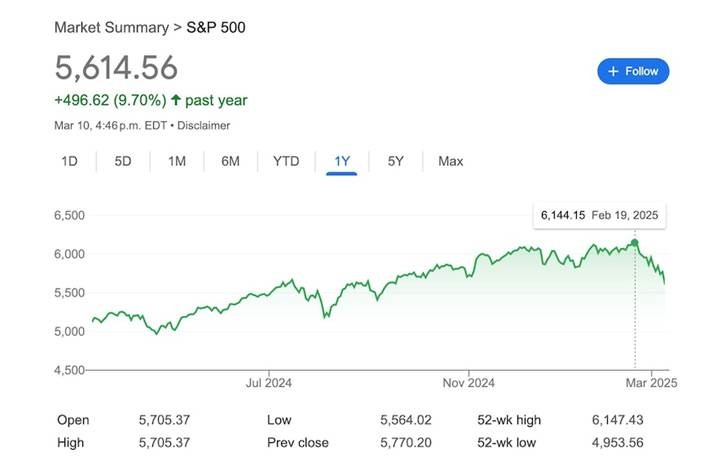Select the 1M time range
The image size is (704, 466).
click(x=177, y=161)
